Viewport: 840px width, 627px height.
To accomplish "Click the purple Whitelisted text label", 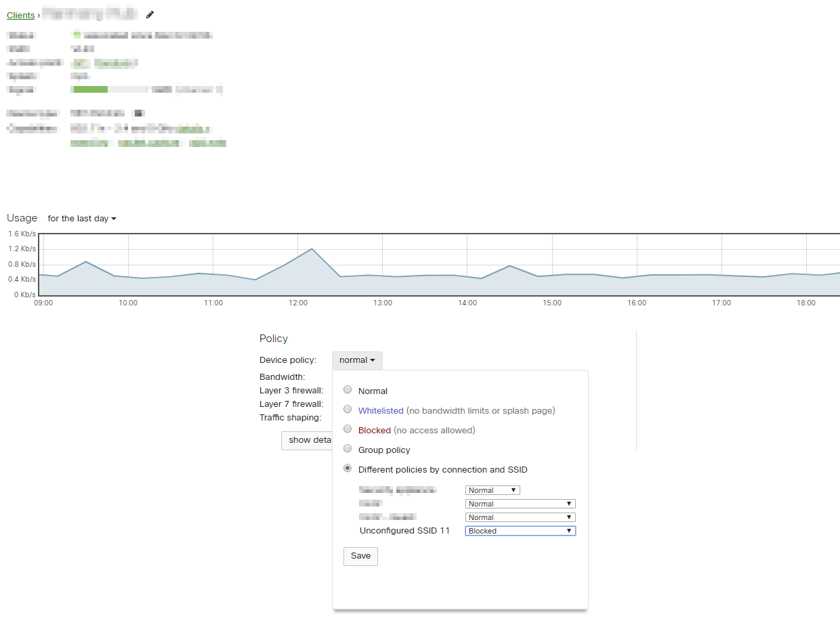I will coord(381,410).
